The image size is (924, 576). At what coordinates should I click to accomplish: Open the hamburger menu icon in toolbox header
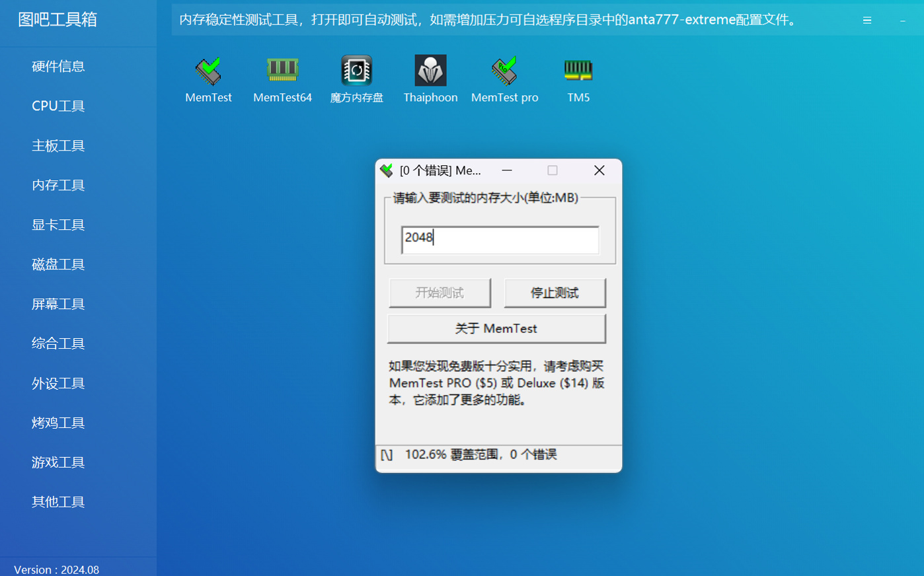[867, 20]
